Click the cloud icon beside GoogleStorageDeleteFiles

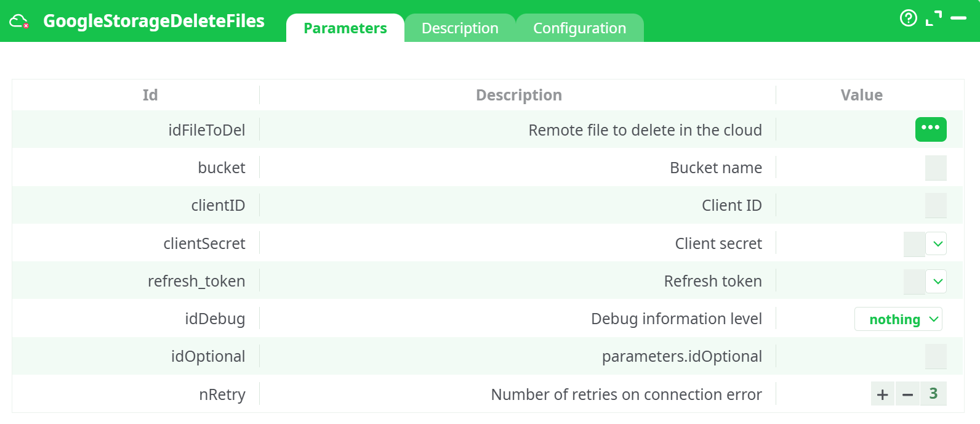point(19,22)
